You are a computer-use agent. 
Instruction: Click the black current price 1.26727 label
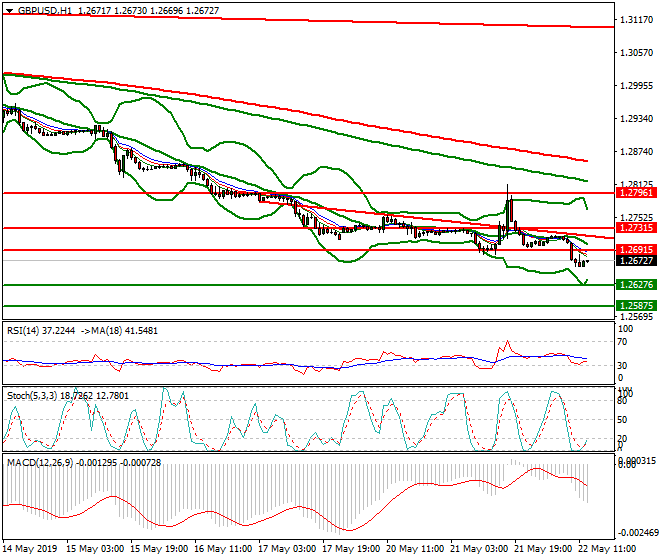(636, 261)
